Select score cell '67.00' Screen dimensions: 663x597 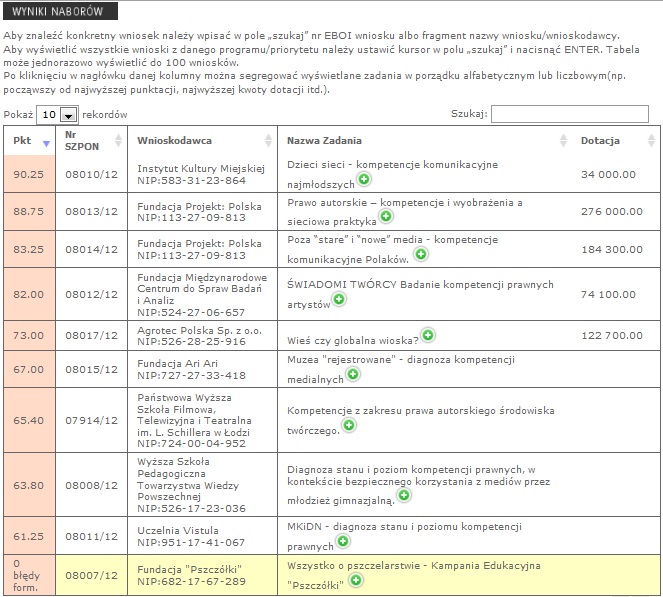[29, 369]
